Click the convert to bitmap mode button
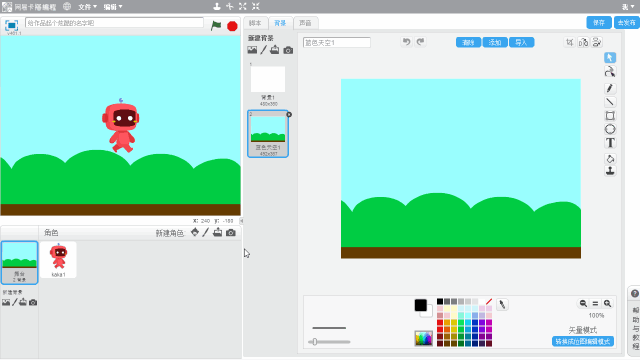640x360 pixels. click(x=582, y=341)
